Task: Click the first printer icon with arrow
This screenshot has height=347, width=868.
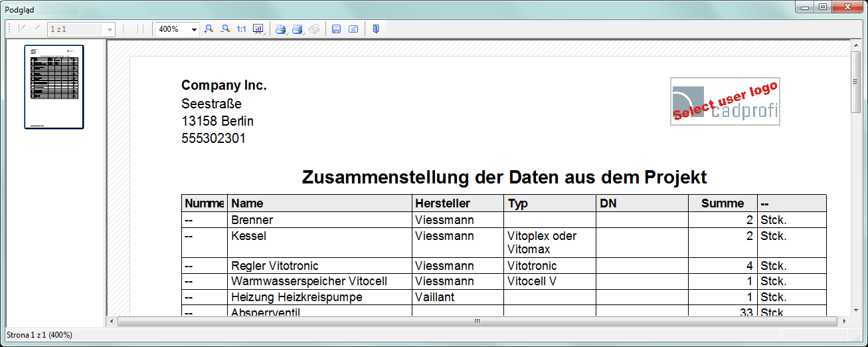Action: [281, 29]
